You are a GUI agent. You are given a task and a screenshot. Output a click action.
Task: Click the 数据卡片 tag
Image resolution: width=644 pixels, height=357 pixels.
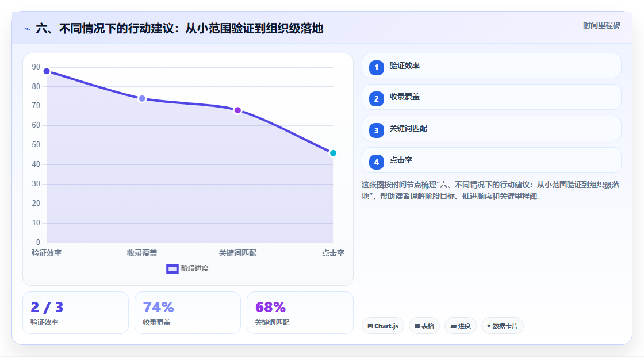(x=503, y=326)
